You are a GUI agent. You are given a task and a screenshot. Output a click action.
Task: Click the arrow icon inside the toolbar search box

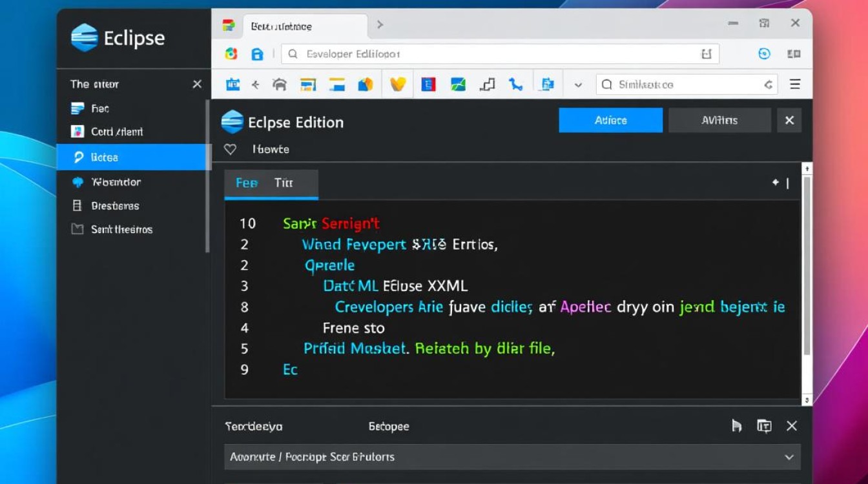[x=768, y=85]
